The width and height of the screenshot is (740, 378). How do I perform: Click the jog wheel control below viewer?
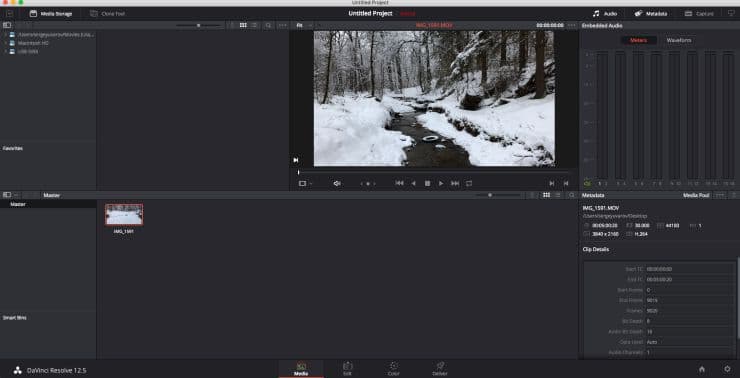pyautogui.click(x=368, y=183)
